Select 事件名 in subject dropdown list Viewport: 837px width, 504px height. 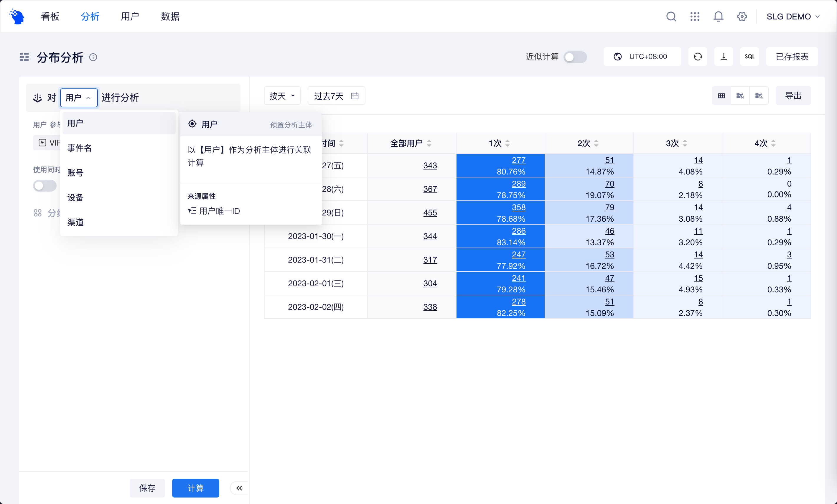tap(119, 148)
